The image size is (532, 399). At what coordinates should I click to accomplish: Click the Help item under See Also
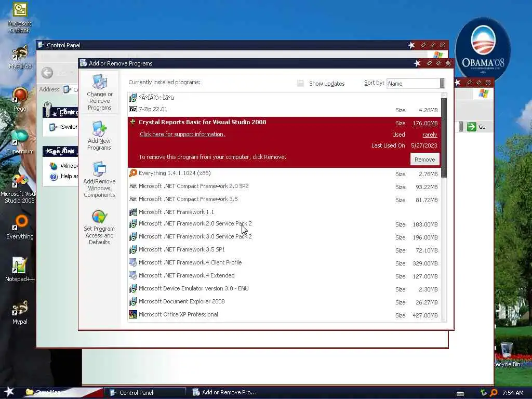pyautogui.click(x=64, y=177)
